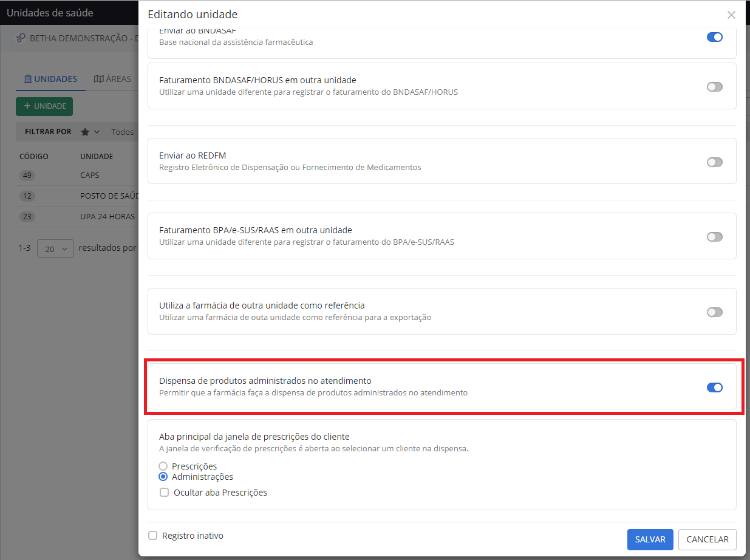Enable Faturamento BNDASAF/HORUS em outra unidade
The image size is (750, 560).
click(x=714, y=87)
